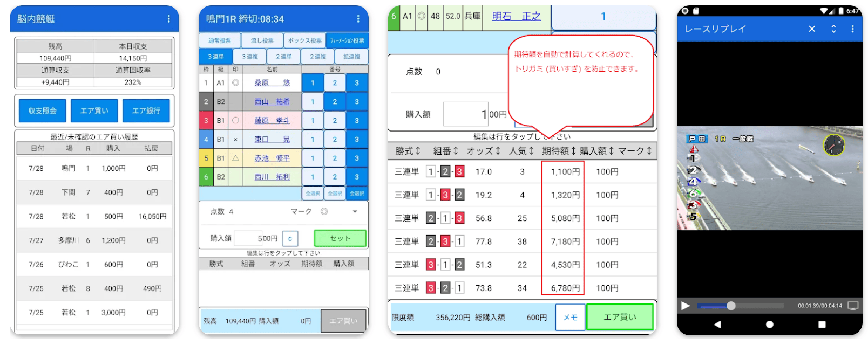868x345 pixels.
Task: Sort bets by 勝式 column
Action: click(x=408, y=151)
